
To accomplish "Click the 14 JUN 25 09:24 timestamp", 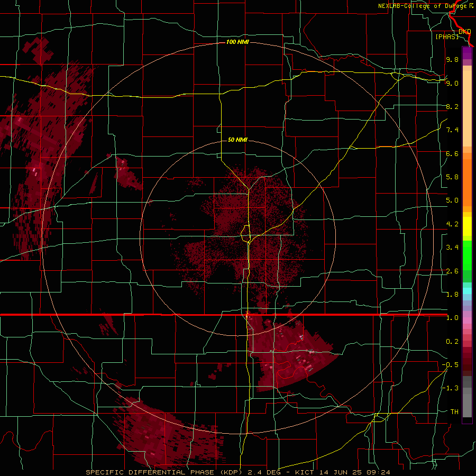I will tap(354, 472).
